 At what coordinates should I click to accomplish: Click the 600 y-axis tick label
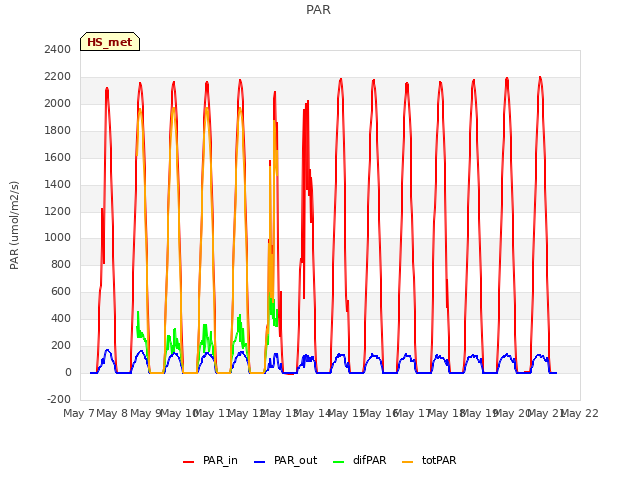click(x=61, y=291)
